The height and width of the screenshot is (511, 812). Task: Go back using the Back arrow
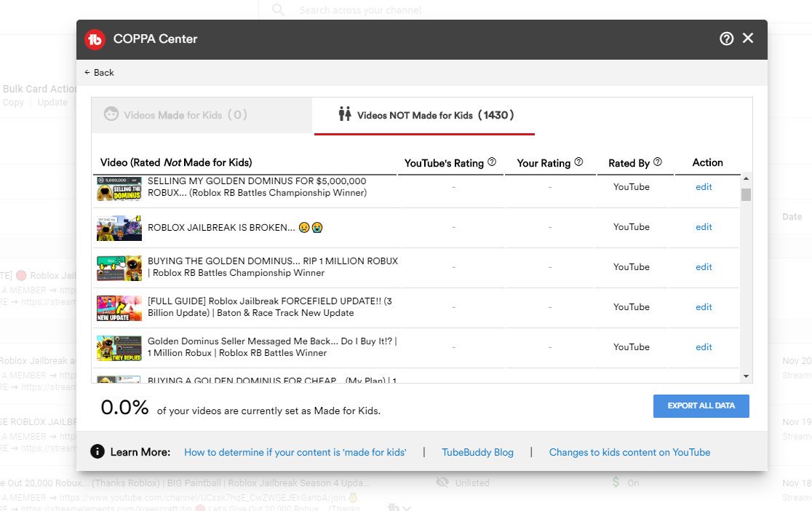[99, 72]
